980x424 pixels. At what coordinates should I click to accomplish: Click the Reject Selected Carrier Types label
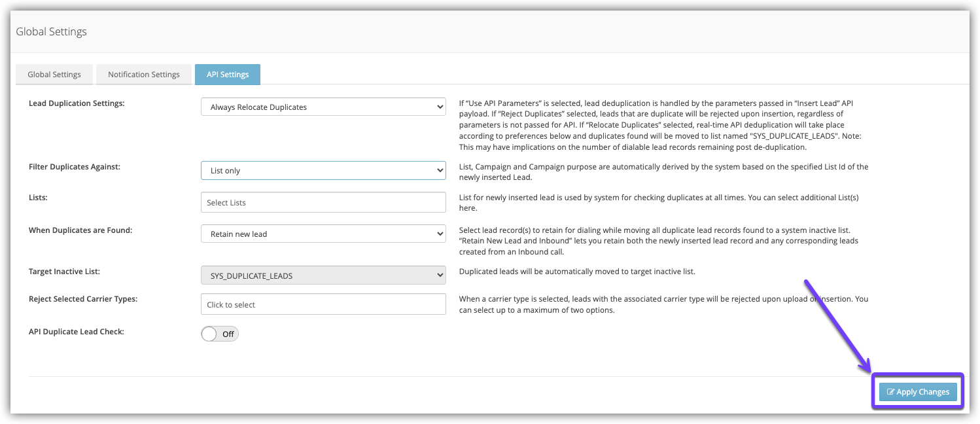(83, 299)
